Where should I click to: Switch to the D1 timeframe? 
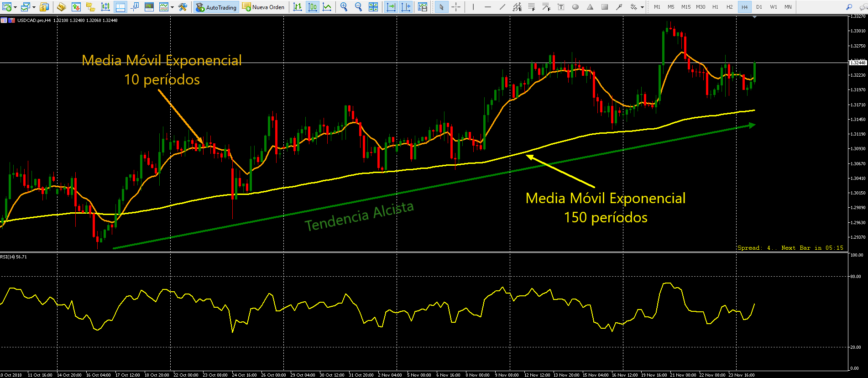coord(759,7)
